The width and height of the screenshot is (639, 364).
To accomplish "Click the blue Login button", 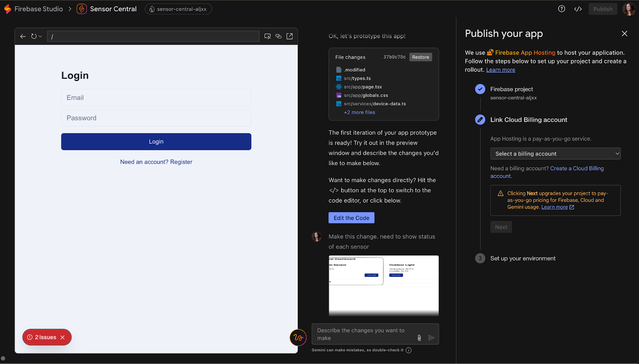I will pyautogui.click(x=156, y=142).
